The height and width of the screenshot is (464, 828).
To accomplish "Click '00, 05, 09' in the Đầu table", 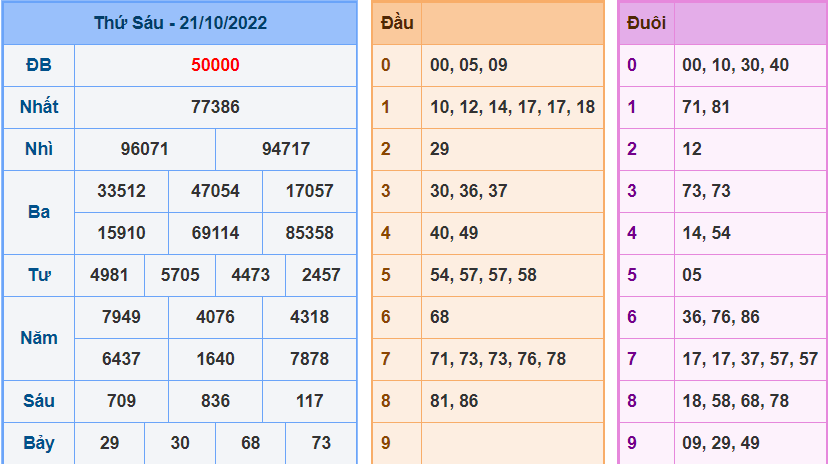I will tap(469, 65).
